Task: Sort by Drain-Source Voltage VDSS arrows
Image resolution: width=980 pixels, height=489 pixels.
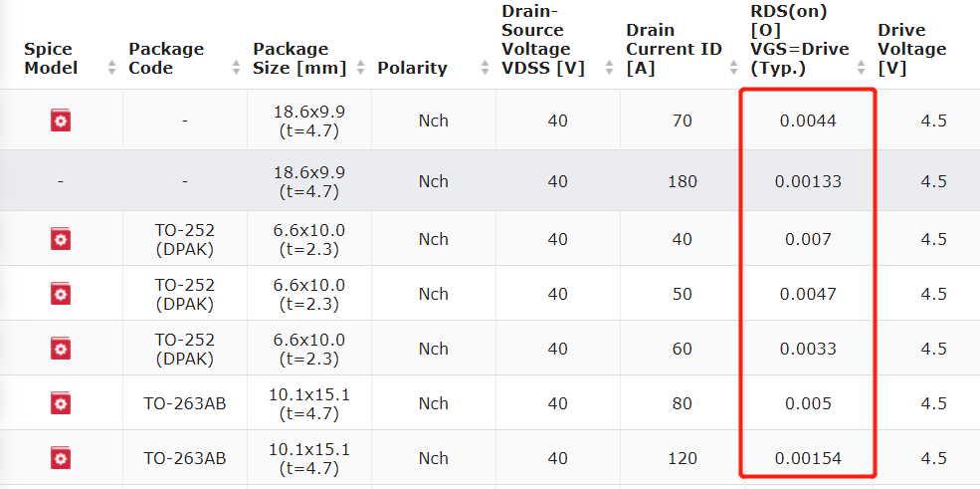Action: coord(609,68)
